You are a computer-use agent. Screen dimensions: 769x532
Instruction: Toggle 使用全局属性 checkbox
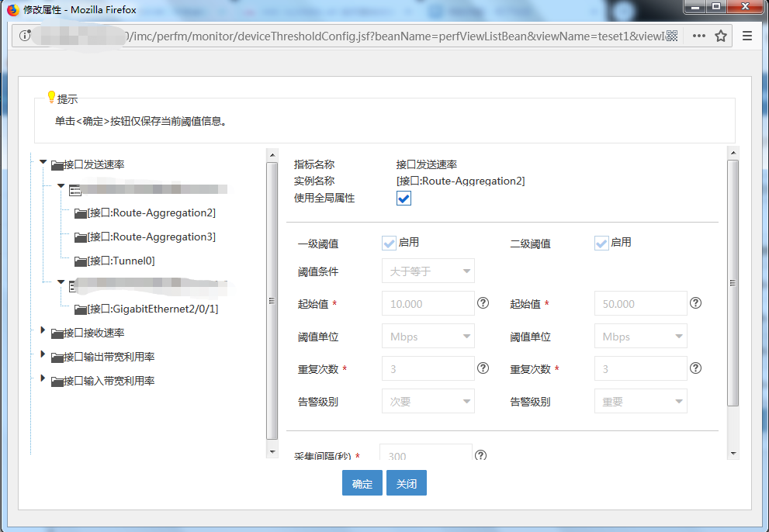(404, 199)
